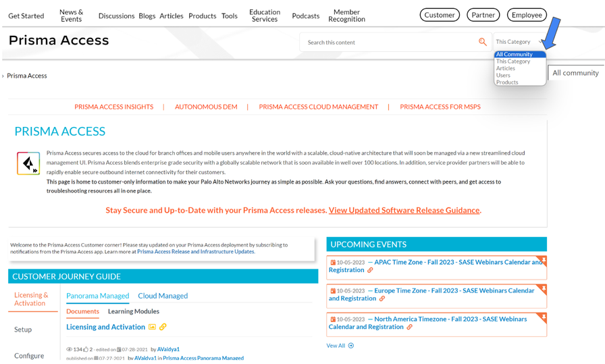The width and height of the screenshot is (605, 364).
Task: Select Articles option in scope list
Action: [520, 68]
